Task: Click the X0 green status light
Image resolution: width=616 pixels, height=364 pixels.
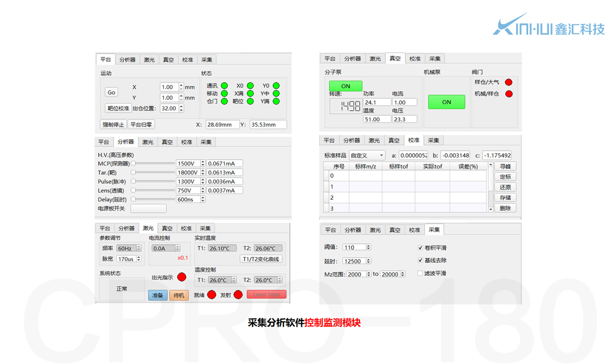Action: pos(250,86)
